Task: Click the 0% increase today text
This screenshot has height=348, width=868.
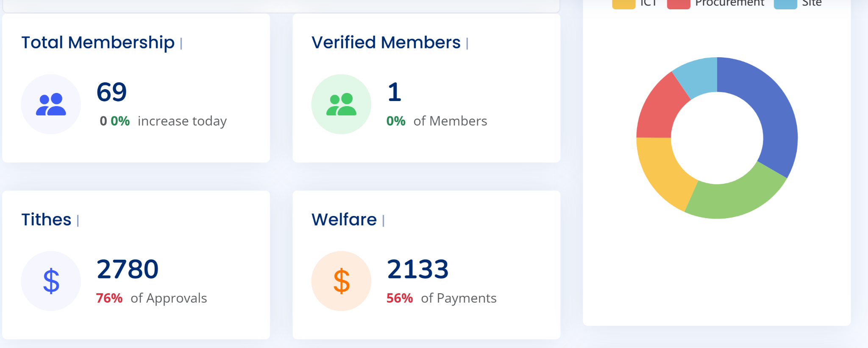Action: click(164, 121)
